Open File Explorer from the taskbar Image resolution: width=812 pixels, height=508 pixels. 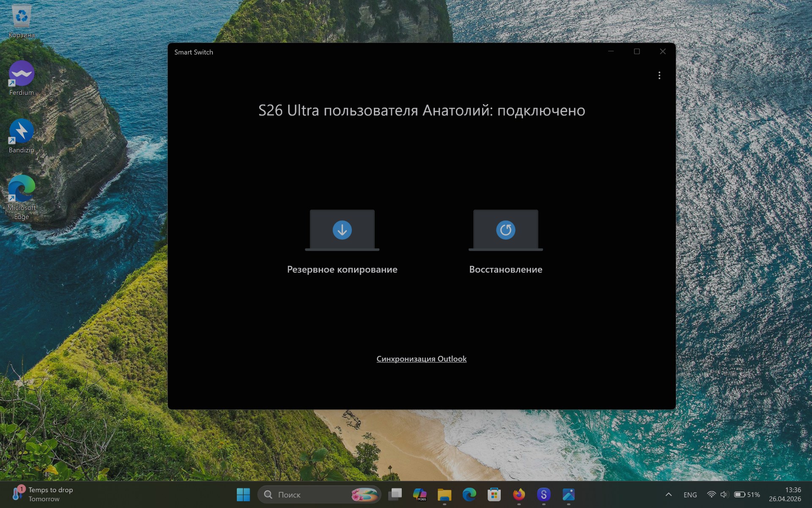[444, 494]
